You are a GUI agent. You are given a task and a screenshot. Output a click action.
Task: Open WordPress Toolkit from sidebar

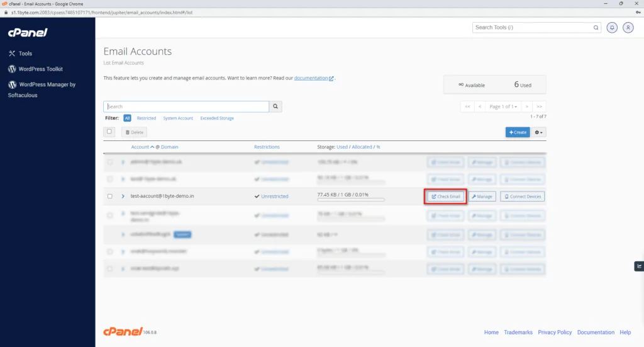coord(35,69)
